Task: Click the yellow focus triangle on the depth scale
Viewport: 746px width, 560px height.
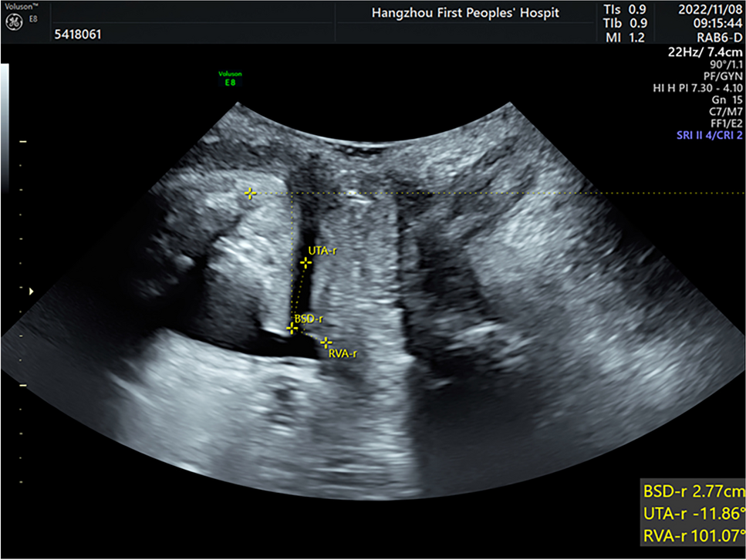Action: pyautogui.click(x=31, y=291)
